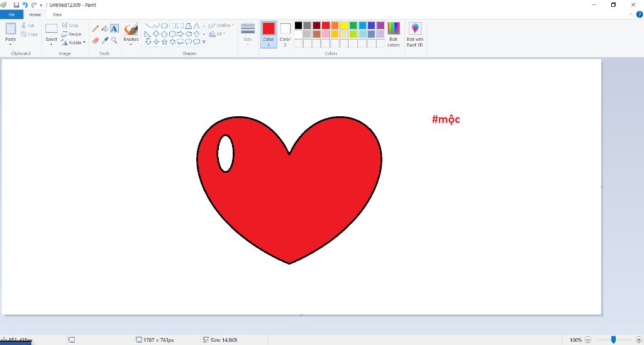Click the #mộc text on canvas
The height and width of the screenshot is (345, 644).
click(446, 119)
